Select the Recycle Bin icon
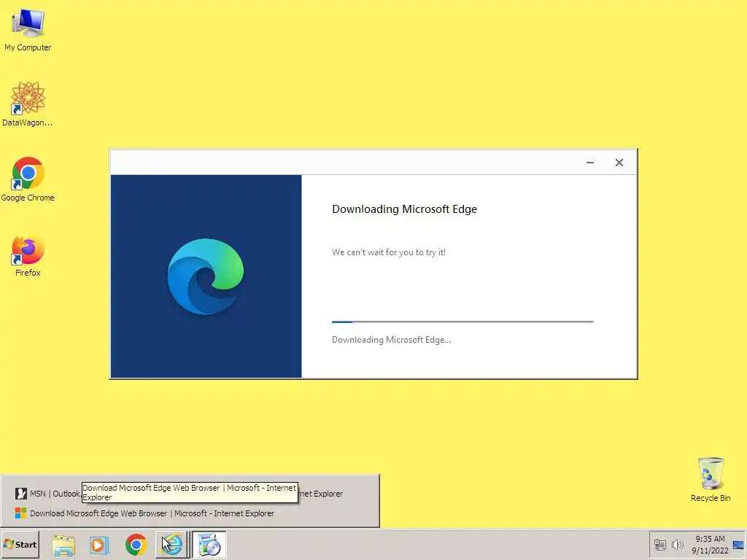The width and height of the screenshot is (747, 560). coord(711,479)
